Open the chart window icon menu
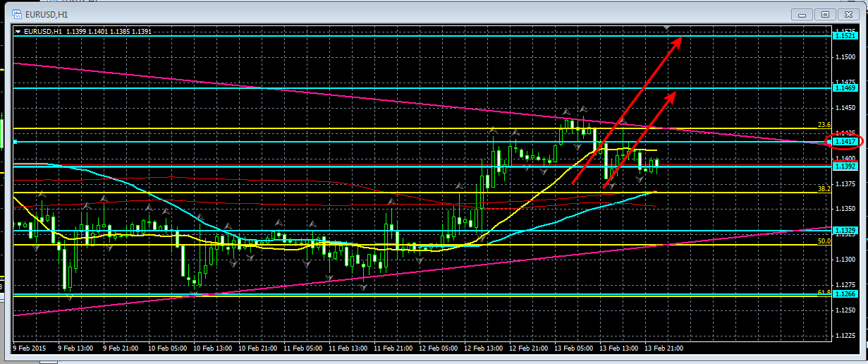Viewport: 868px width, 364px height. click(x=16, y=13)
